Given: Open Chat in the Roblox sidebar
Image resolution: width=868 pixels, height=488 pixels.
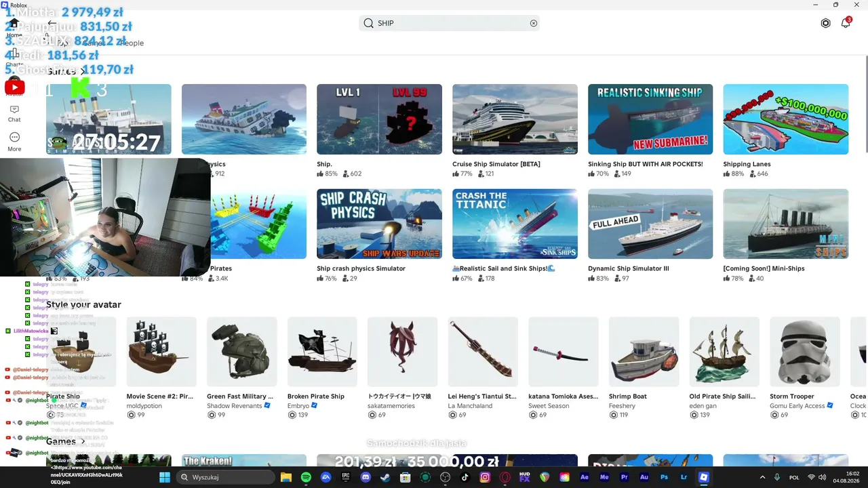Looking at the screenshot, I should pyautogui.click(x=14, y=113).
